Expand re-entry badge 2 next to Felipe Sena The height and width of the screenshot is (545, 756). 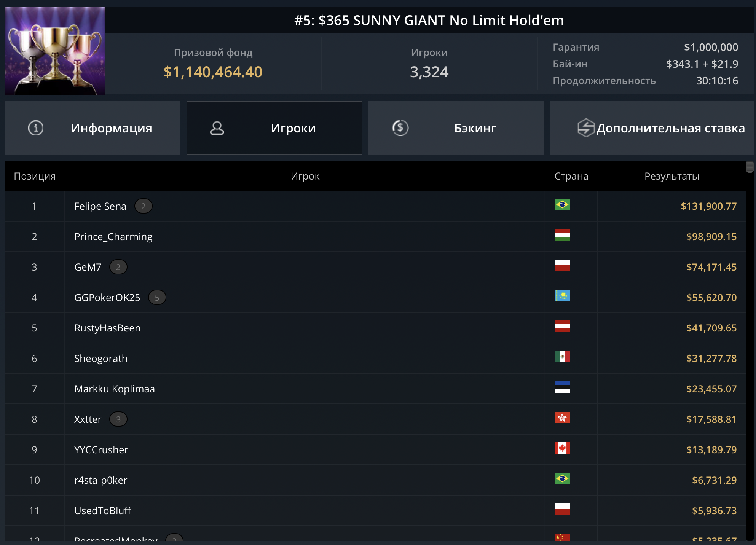click(x=144, y=206)
